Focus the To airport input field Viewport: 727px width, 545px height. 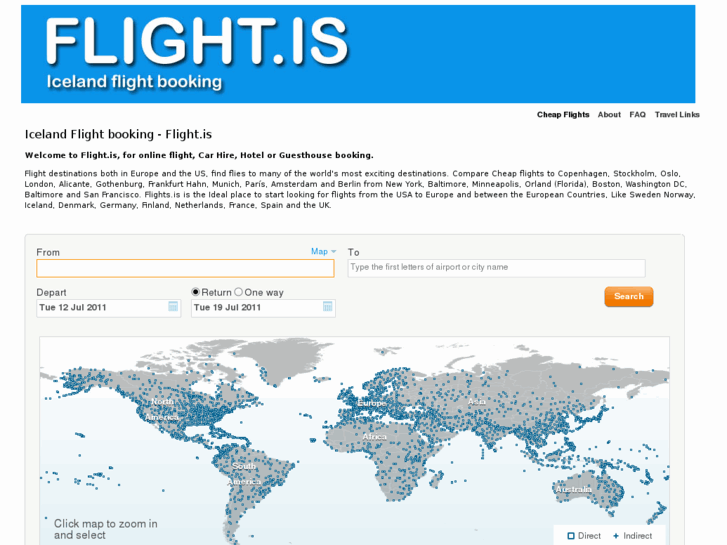click(497, 268)
